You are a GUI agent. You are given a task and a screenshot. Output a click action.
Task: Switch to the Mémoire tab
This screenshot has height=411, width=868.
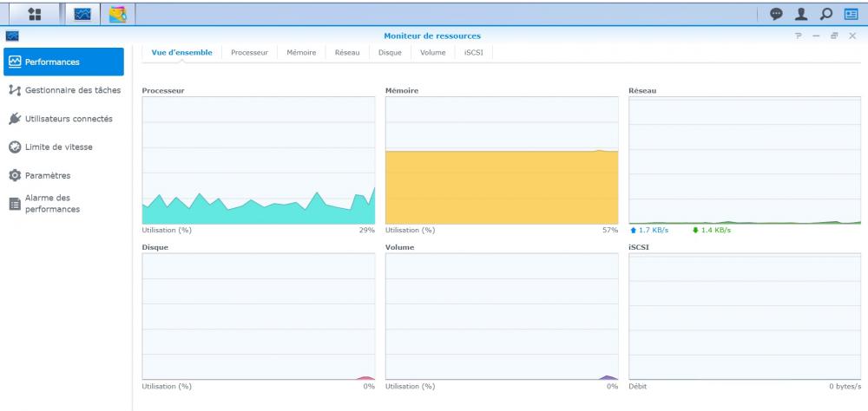pos(301,53)
